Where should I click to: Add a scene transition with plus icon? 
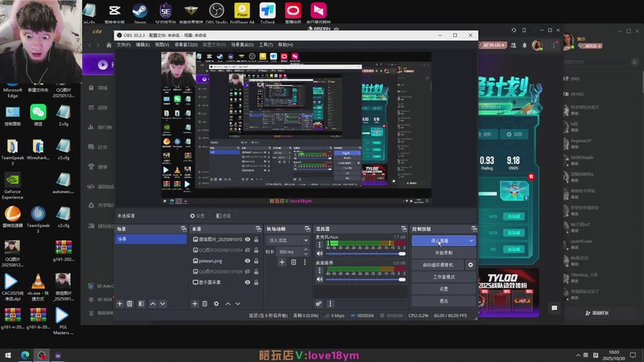click(283, 262)
